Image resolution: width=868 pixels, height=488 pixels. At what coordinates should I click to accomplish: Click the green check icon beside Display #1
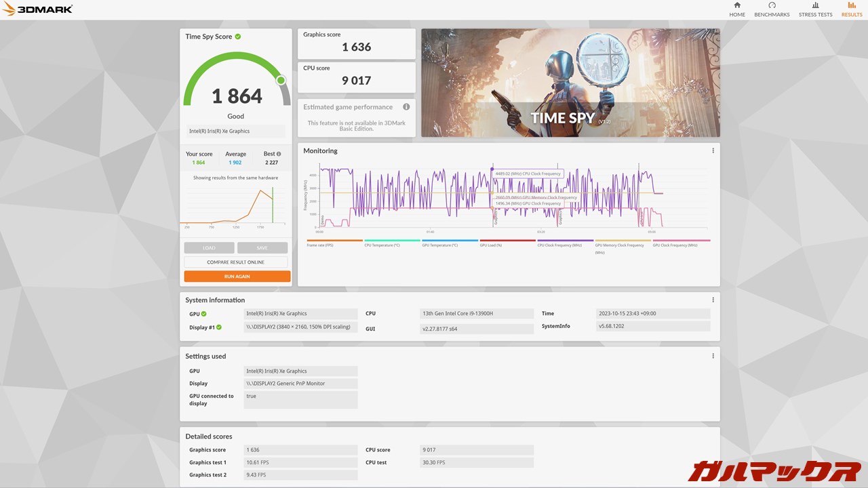point(219,327)
